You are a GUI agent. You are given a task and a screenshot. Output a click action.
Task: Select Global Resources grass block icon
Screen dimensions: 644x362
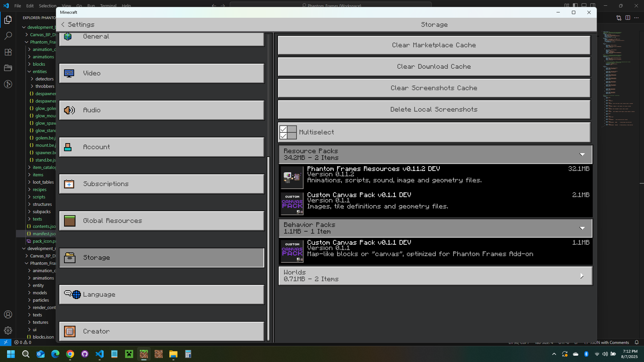[69, 221]
